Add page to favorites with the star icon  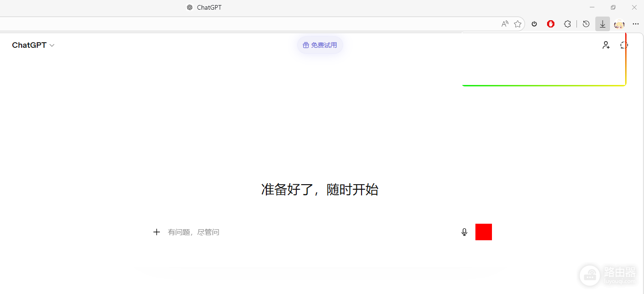(518, 24)
